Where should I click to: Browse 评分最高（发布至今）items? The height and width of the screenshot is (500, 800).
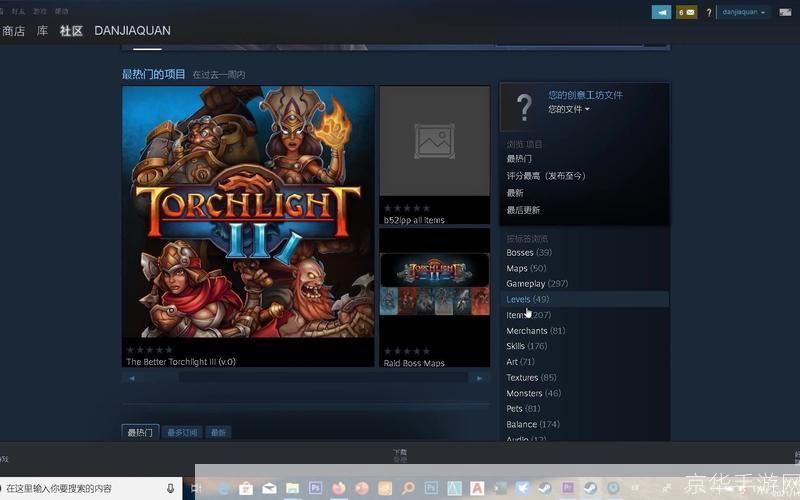[x=546, y=176]
